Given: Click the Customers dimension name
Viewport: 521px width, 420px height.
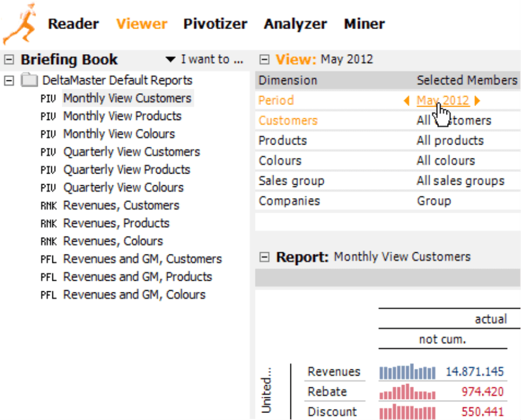Looking at the screenshot, I should pos(288,121).
